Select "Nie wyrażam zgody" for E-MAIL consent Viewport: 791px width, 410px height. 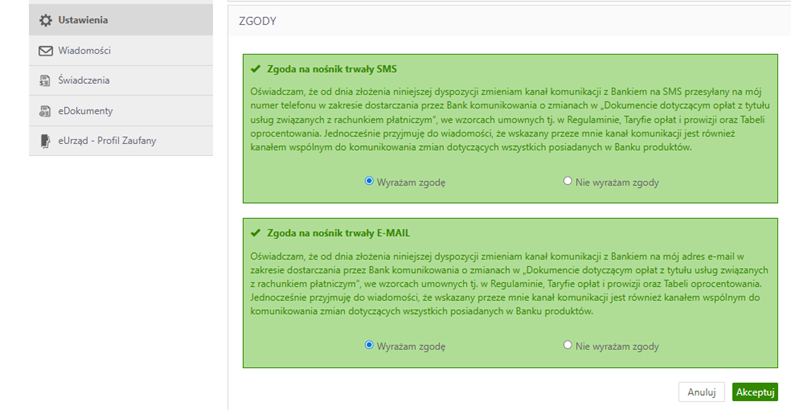pyautogui.click(x=567, y=345)
